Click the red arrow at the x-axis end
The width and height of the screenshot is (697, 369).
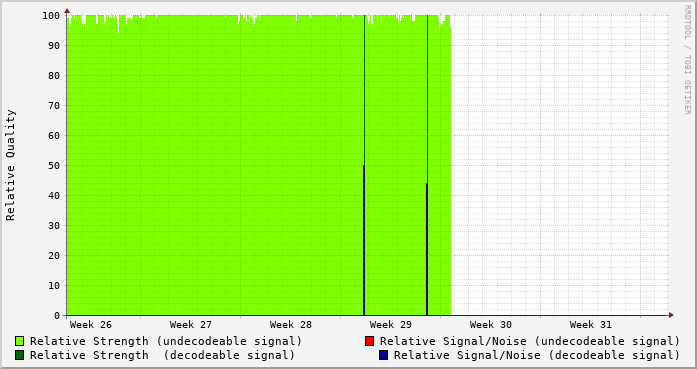pos(671,315)
